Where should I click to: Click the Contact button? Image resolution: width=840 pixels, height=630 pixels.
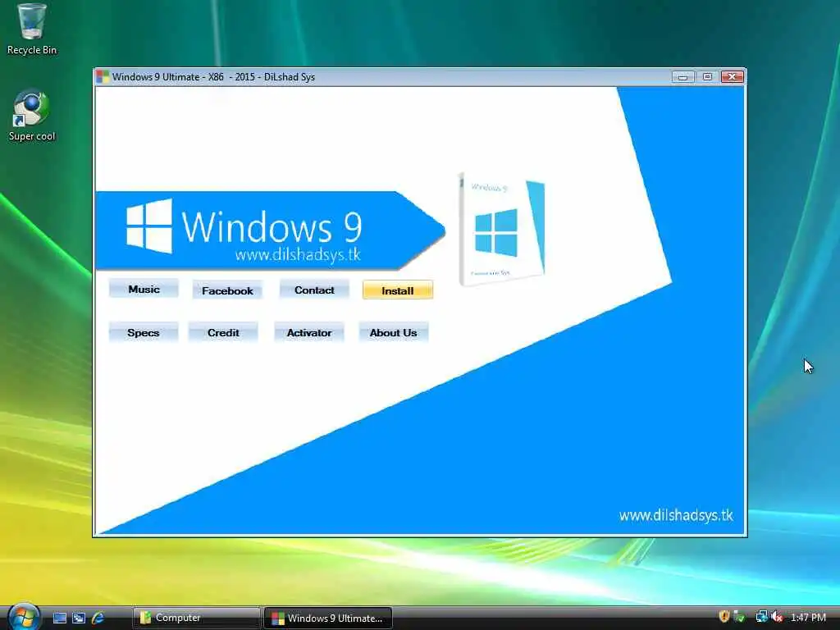coord(314,290)
